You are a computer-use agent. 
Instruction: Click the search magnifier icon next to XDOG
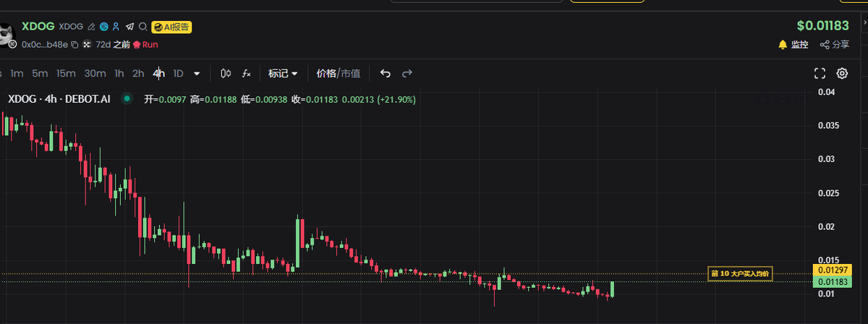click(x=143, y=27)
